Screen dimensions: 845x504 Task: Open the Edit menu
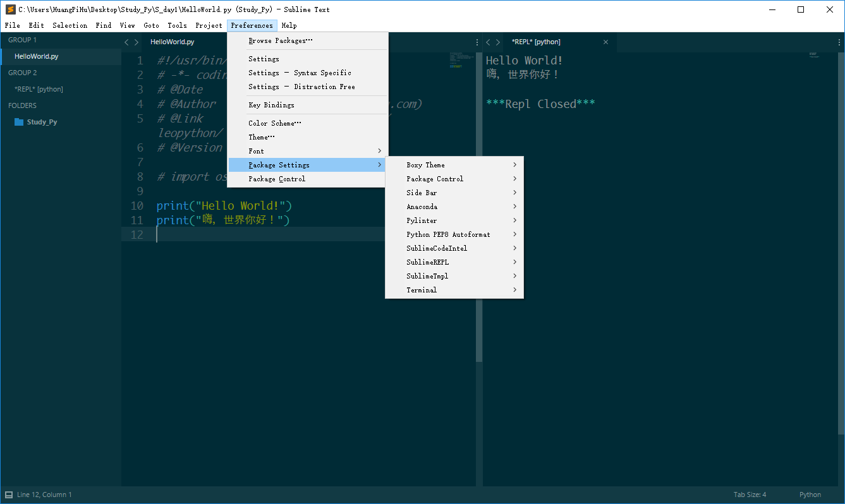tap(36, 25)
